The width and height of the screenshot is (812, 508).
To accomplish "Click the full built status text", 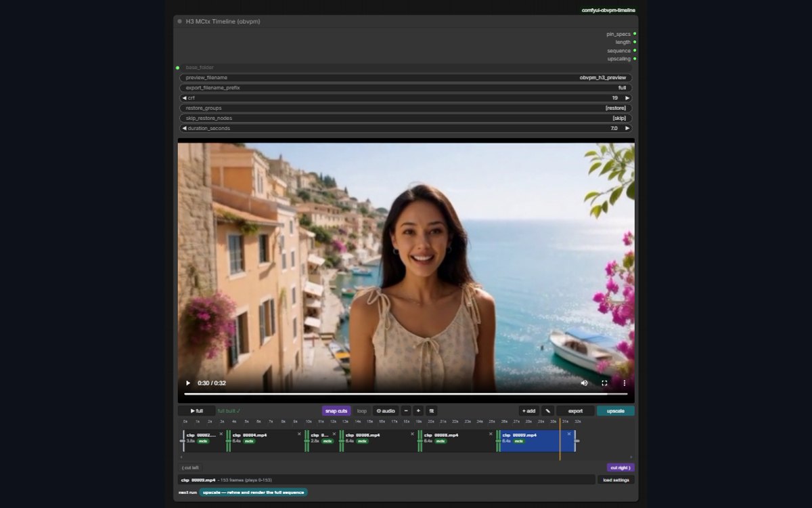I will point(229,410).
